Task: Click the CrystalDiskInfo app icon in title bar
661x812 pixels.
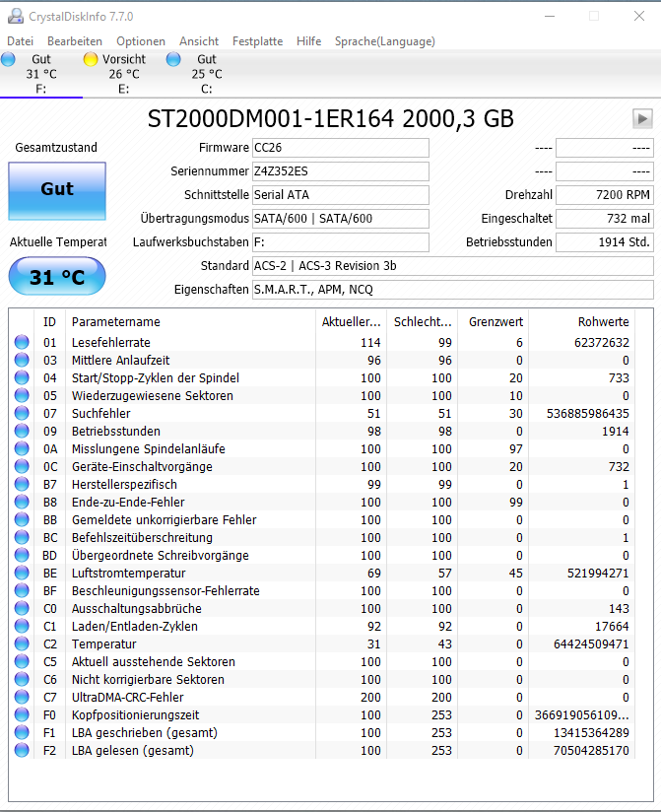Action: [16, 16]
